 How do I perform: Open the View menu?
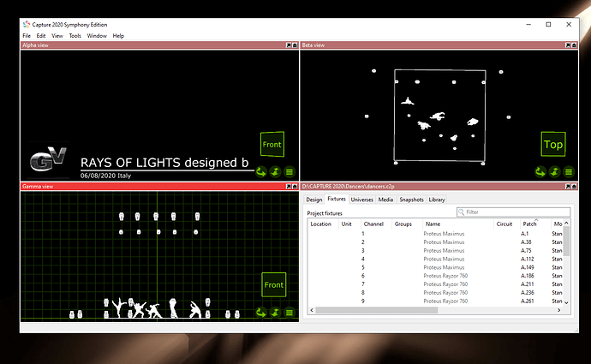(x=57, y=36)
